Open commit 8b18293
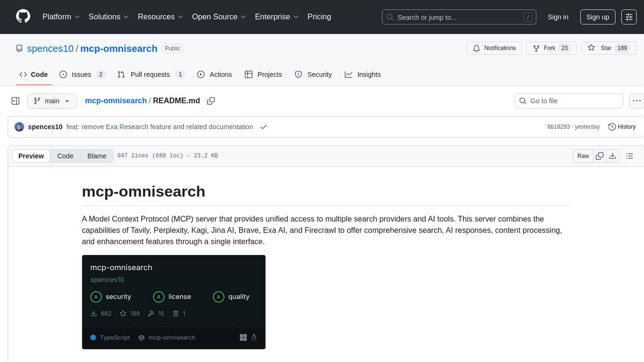The height and width of the screenshot is (362, 644). pyautogui.click(x=559, y=127)
